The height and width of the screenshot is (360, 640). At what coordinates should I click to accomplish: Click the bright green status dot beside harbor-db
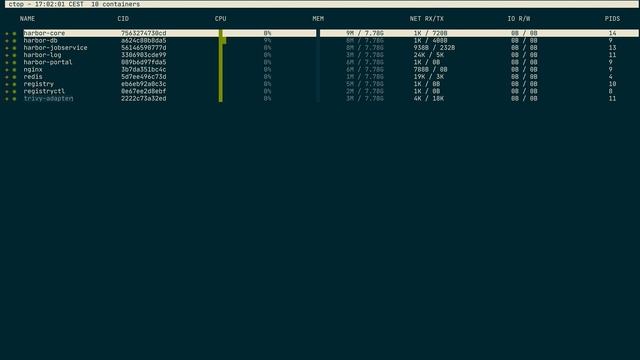14,41
